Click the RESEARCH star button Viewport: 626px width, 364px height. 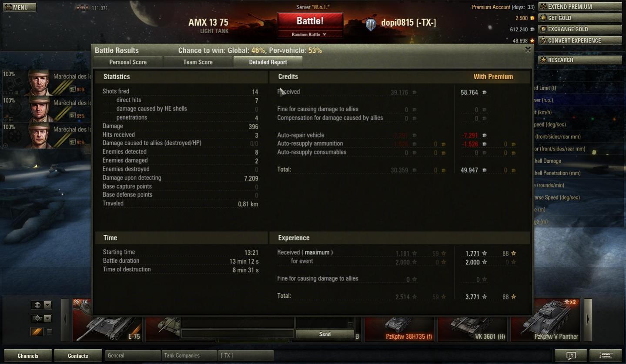point(580,60)
